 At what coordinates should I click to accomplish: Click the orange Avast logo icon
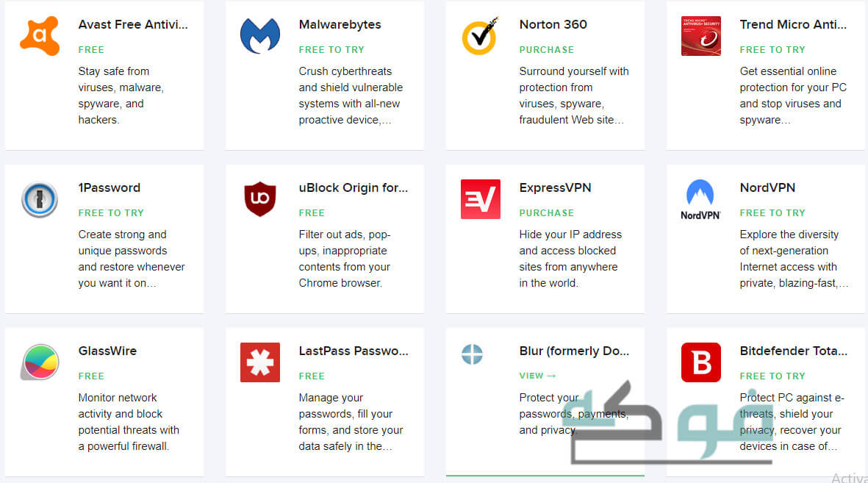point(40,36)
